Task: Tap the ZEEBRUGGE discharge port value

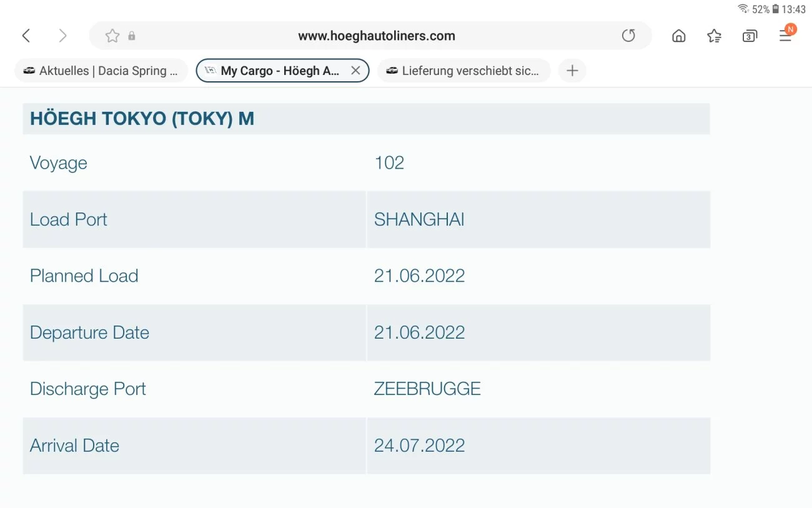Action: tap(427, 389)
